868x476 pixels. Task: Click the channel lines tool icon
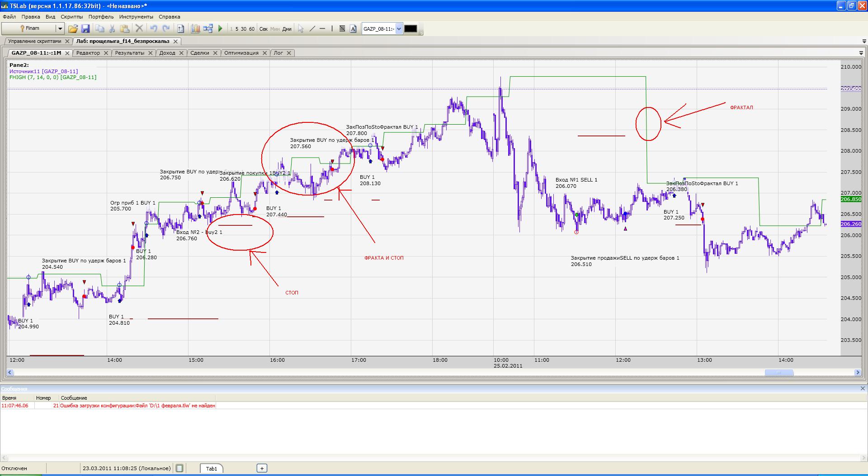(x=342, y=28)
